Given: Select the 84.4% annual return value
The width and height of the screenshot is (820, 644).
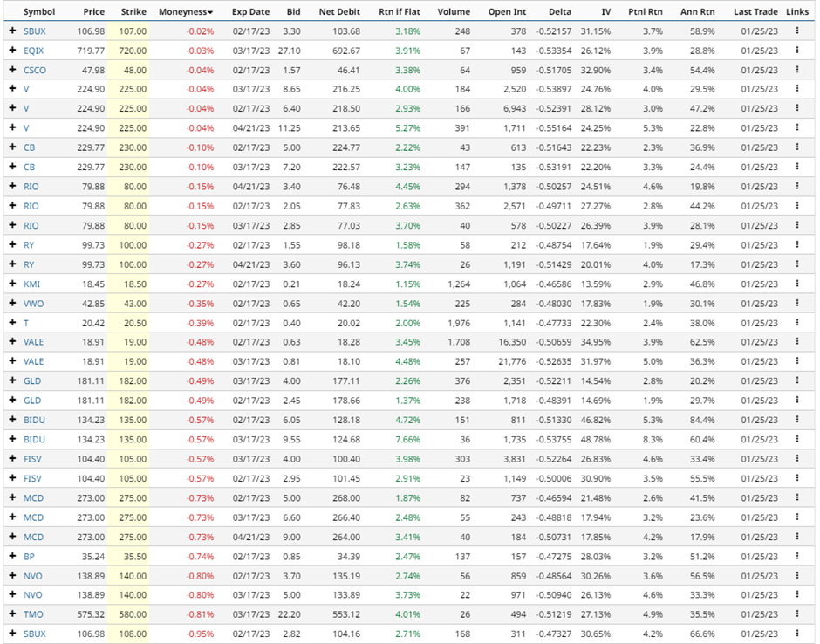Looking at the screenshot, I should point(702,420).
